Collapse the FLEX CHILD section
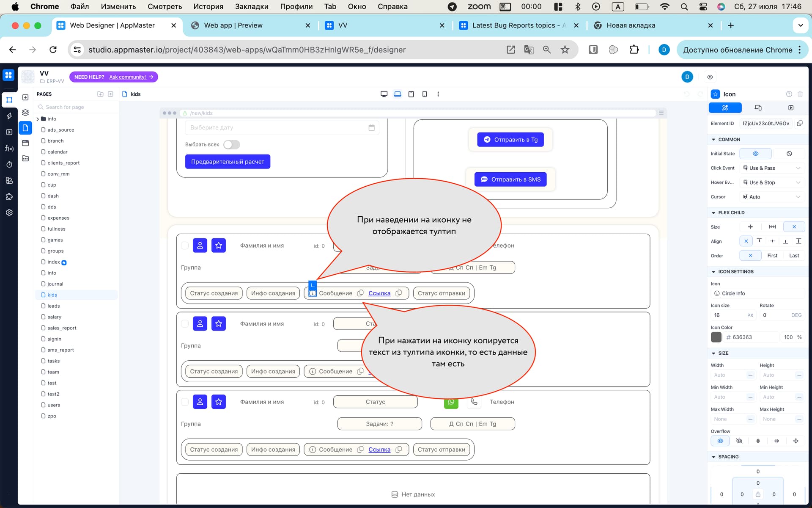 click(x=713, y=213)
